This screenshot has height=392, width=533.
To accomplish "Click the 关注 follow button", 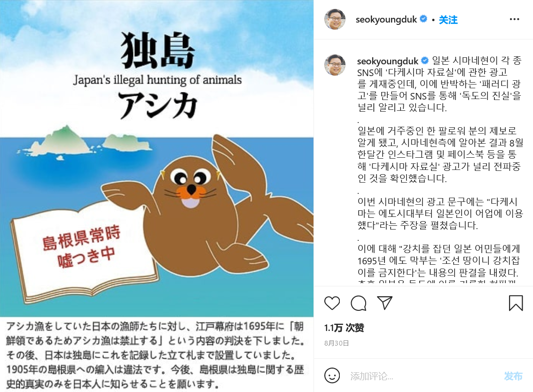I will coord(448,20).
